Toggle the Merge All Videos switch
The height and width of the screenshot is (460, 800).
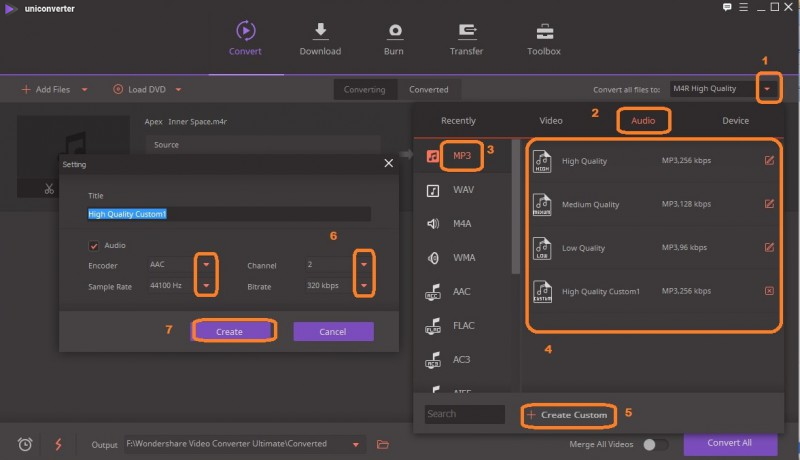(655, 445)
